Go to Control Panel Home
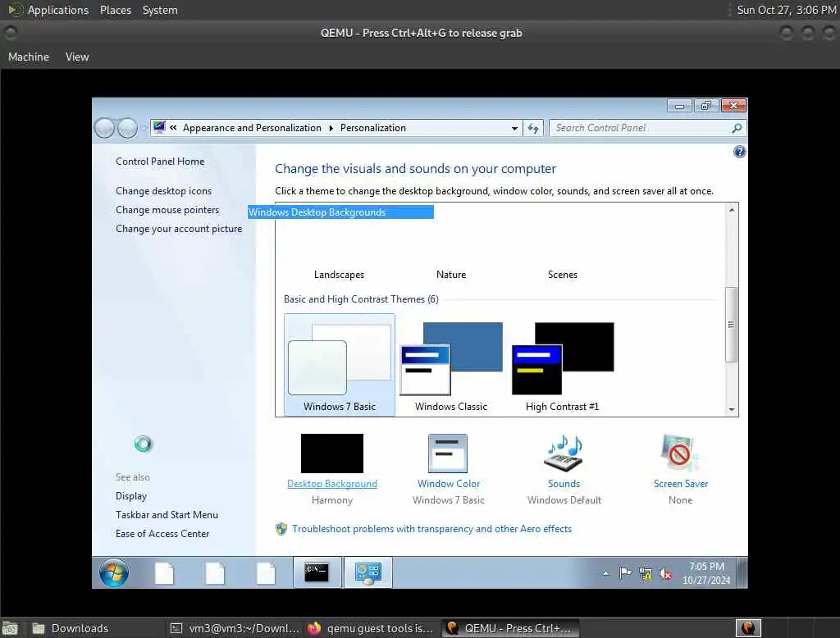Screen dimensions: 840x638 tap(160, 162)
